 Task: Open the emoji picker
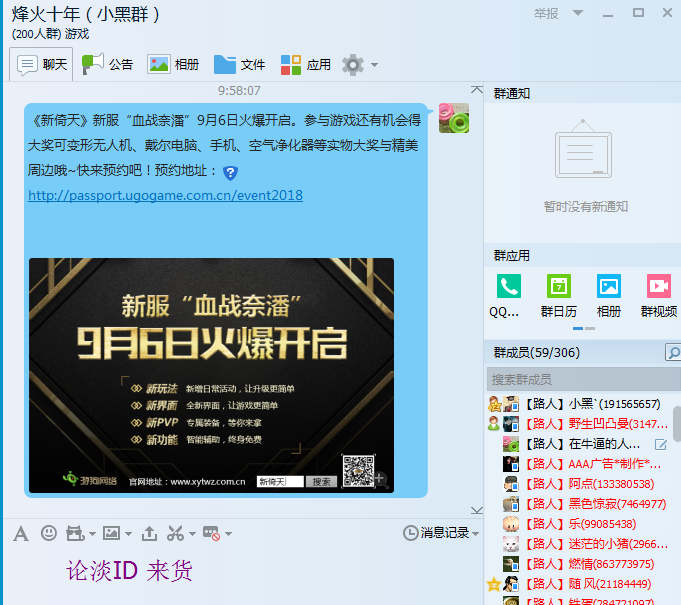(x=49, y=533)
